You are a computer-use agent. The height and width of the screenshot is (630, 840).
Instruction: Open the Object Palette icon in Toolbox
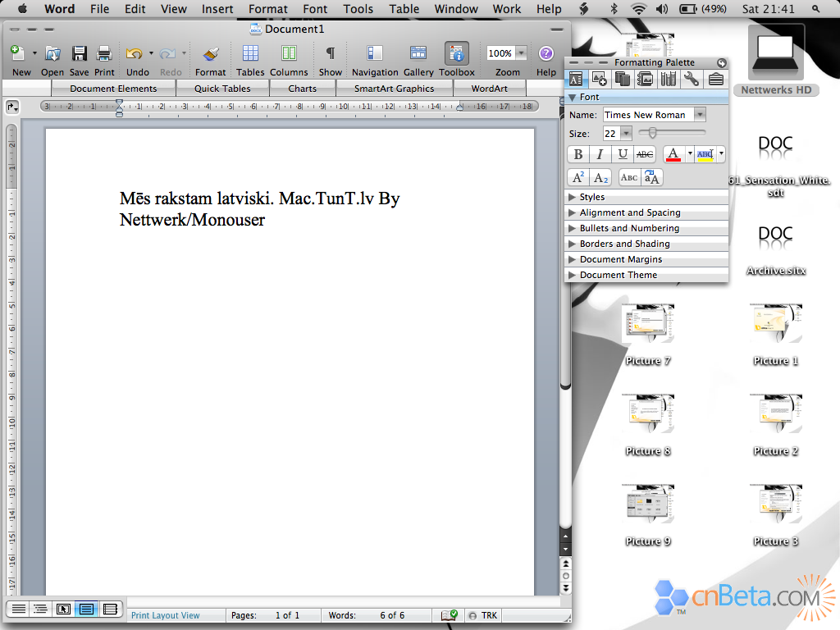click(x=600, y=80)
